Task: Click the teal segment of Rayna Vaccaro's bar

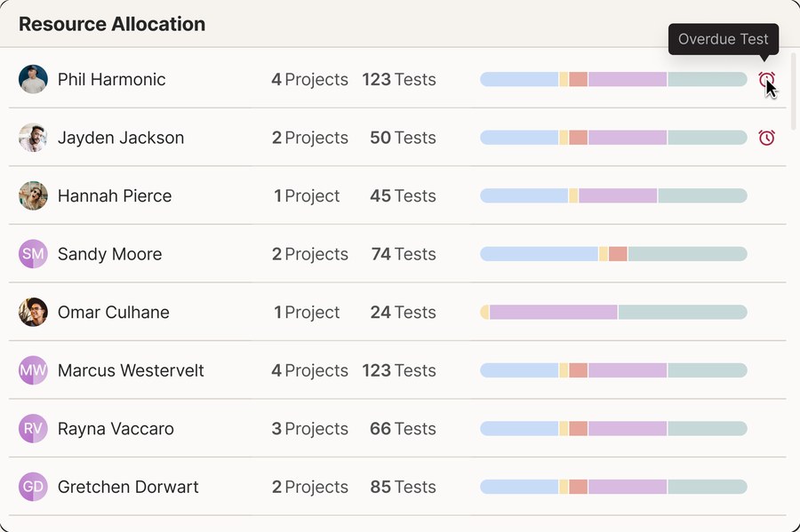Action: tap(708, 428)
